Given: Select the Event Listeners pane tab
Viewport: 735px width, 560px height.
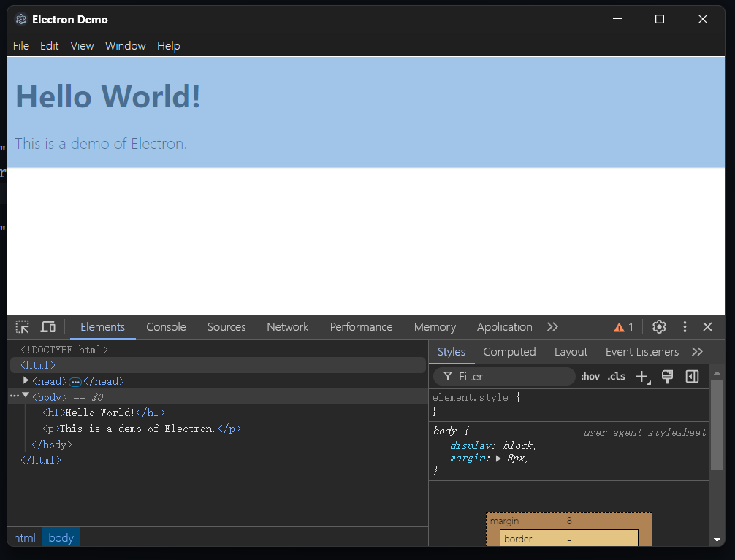Looking at the screenshot, I should [641, 351].
